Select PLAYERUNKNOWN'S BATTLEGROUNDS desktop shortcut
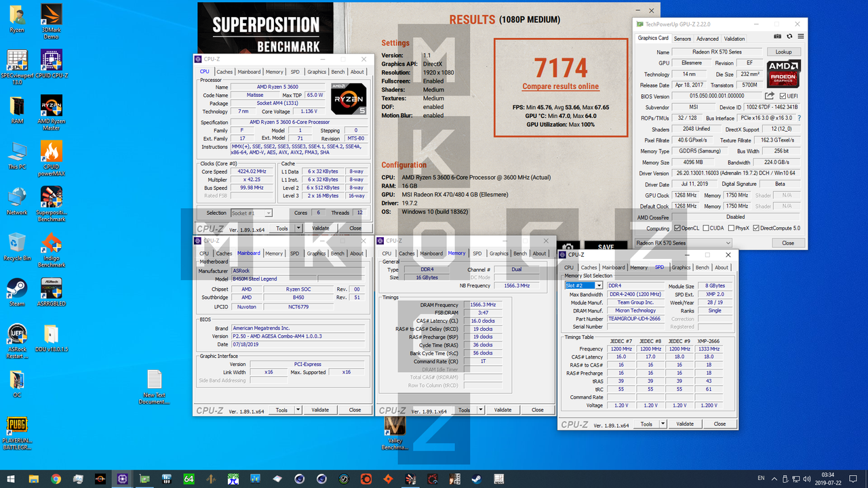 click(17, 432)
